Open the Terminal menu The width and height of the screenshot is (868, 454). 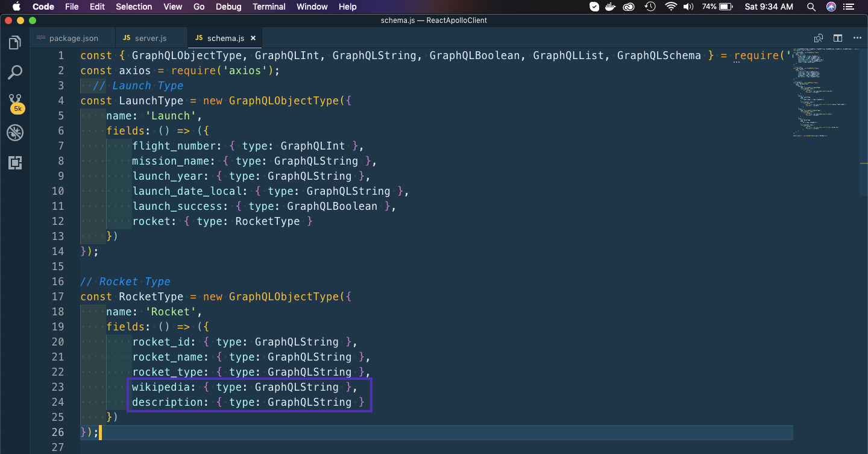tap(269, 7)
